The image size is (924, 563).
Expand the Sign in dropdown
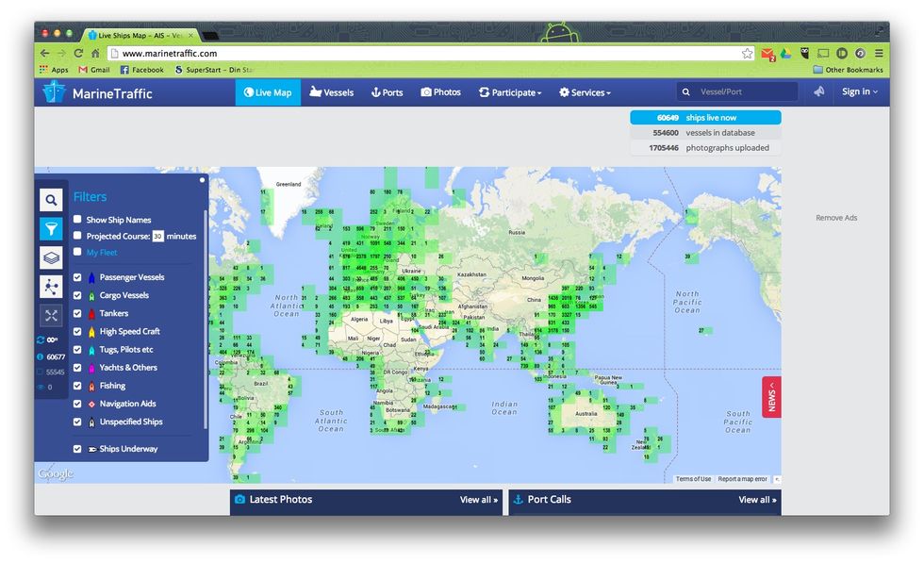[859, 91]
